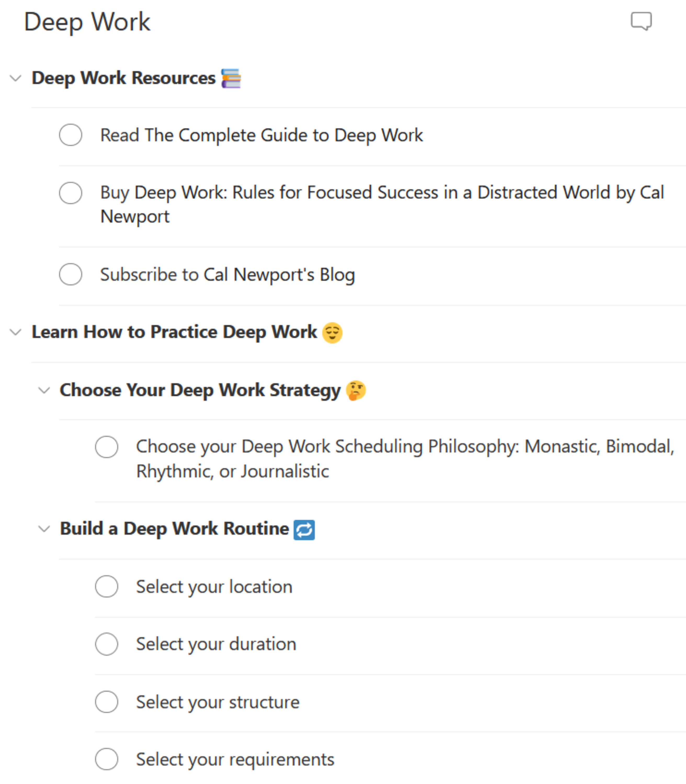Complete 'Subscribe to Cal Newport's Blog'
Viewport: 686px width, 784px height.
tap(71, 274)
